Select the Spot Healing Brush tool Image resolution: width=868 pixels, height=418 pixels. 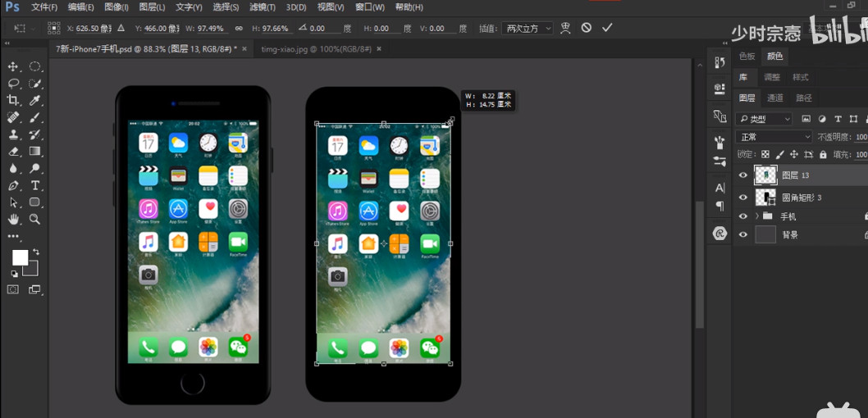click(x=13, y=117)
